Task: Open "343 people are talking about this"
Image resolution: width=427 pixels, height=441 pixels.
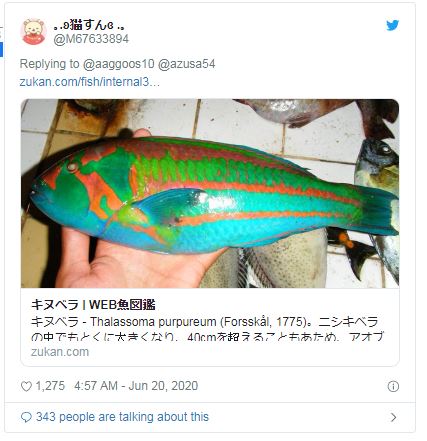Action: click(122, 417)
